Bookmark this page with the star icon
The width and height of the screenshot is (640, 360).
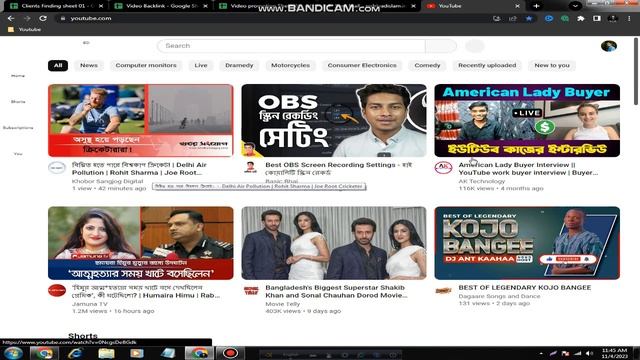(529, 18)
